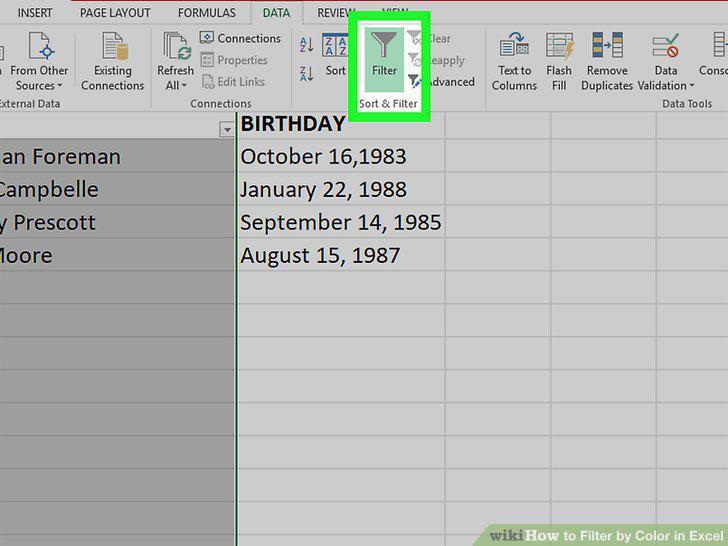Select the DATA ribbon tab
This screenshot has height=546, width=728.
point(276,13)
